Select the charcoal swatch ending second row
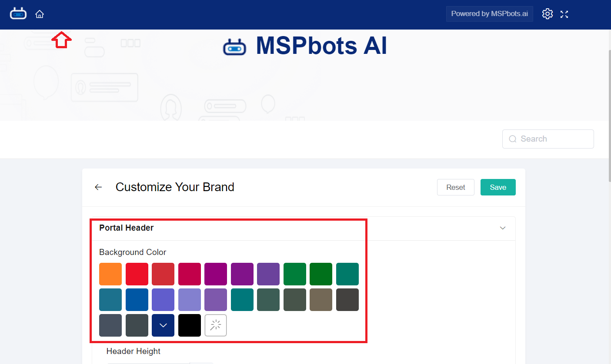This screenshot has width=611, height=364. tap(347, 300)
